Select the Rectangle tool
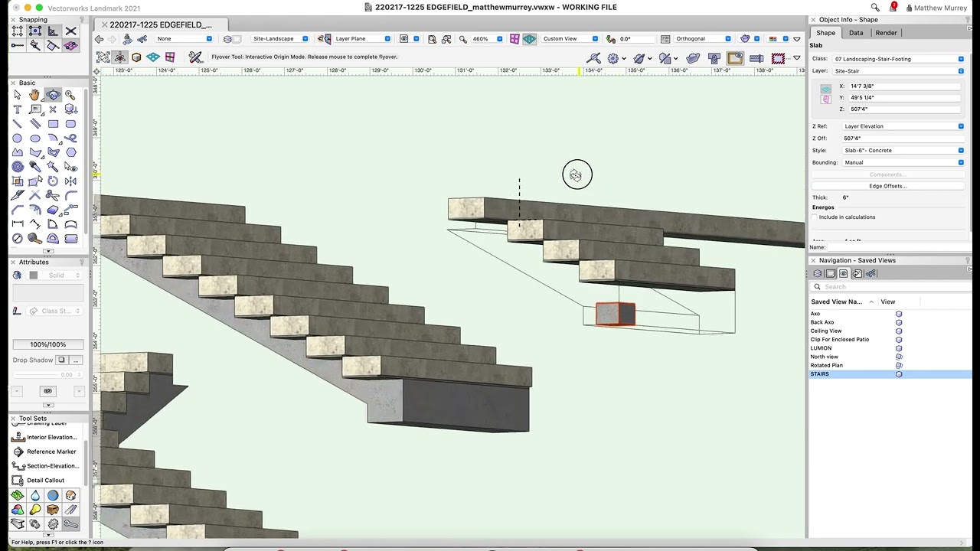The image size is (980, 551). click(53, 124)
